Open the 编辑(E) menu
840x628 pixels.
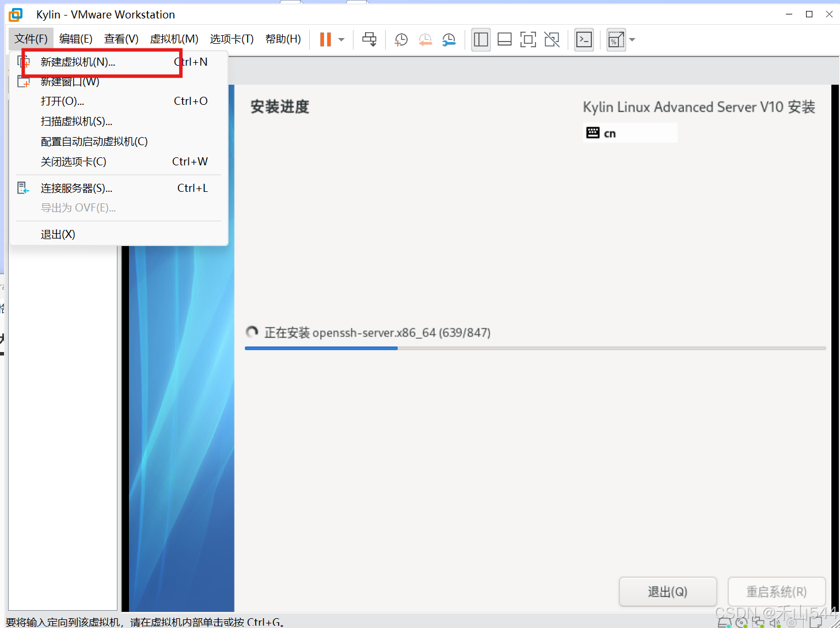coord(75,39)
